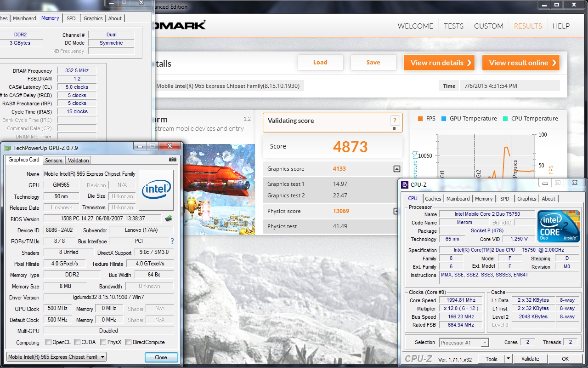Collapse the Physics score section
588x368 pixels.
pyautogui.click(x=397, y=211)
